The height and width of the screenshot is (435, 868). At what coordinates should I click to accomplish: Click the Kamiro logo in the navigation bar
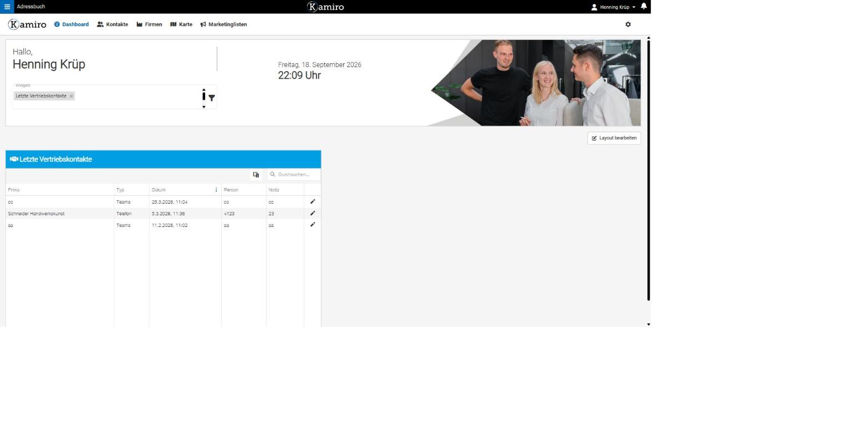(x=27, y=24)
